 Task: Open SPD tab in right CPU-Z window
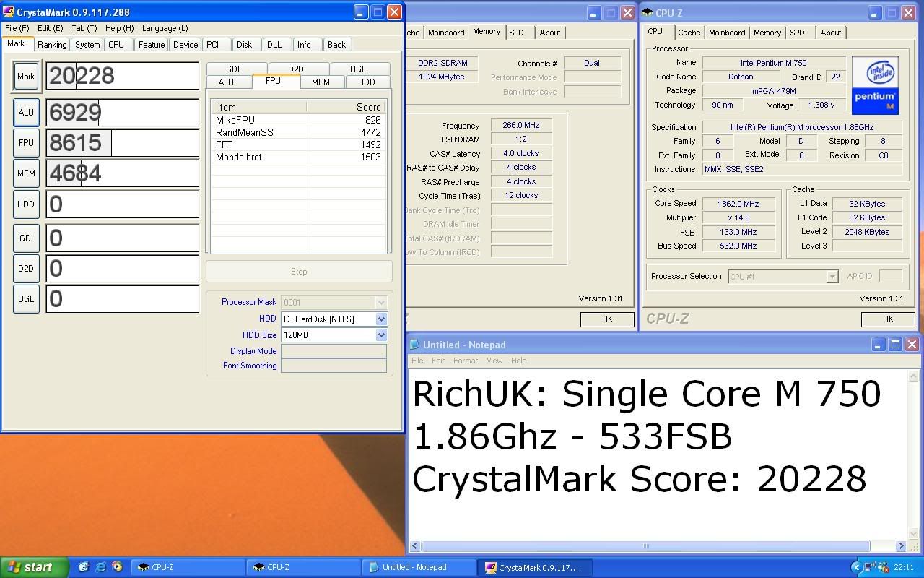coord(797,33)
